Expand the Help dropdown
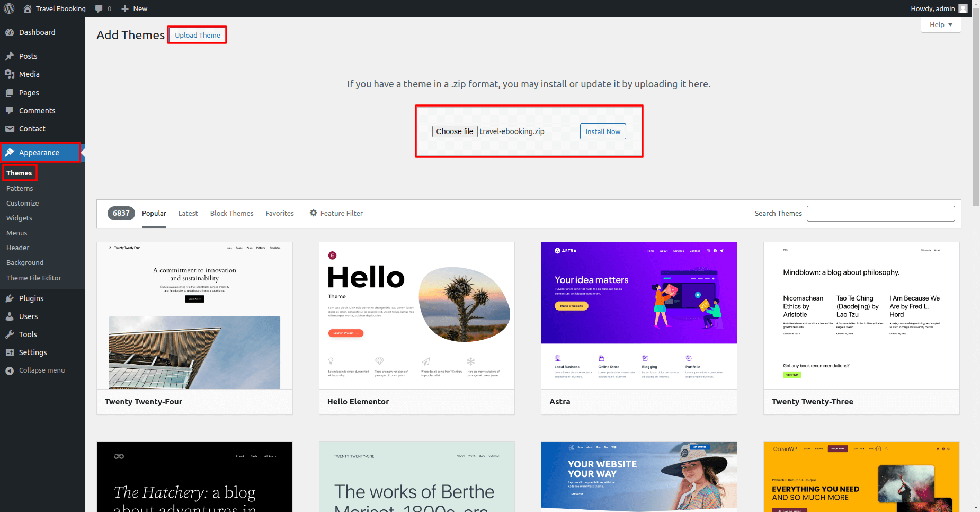The image size is (980, 512). click(x=940, y=25)
